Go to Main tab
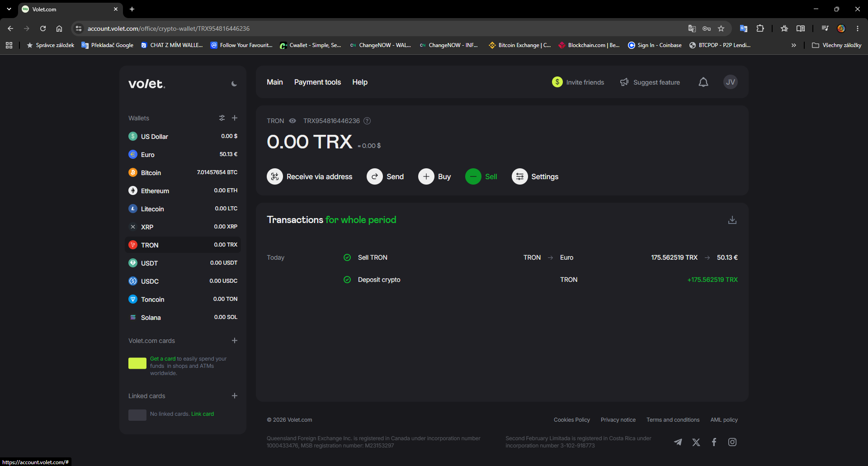This screenshot has height=466, width=868. click(x=275, y=82)
